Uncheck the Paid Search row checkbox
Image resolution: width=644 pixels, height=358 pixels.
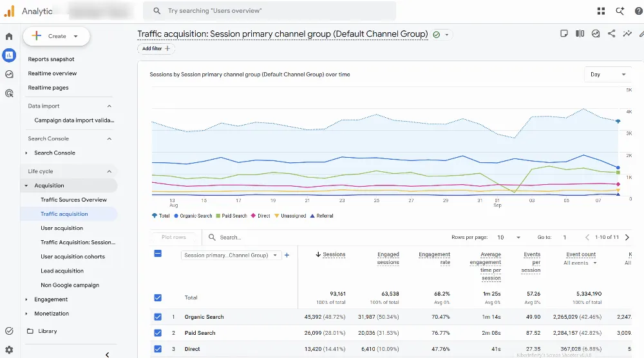pos(158,333)
